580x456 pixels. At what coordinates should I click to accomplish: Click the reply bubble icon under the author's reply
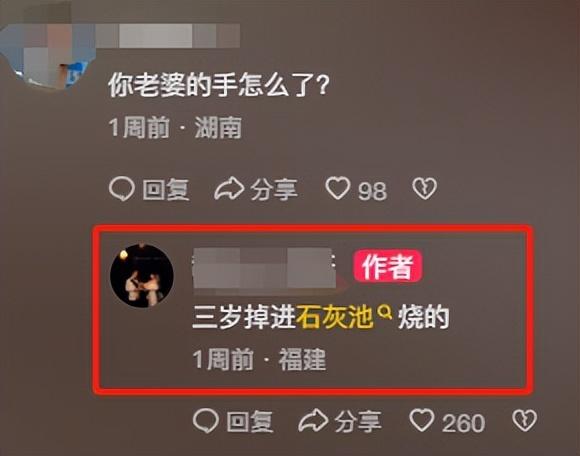(x=206, y=421)
